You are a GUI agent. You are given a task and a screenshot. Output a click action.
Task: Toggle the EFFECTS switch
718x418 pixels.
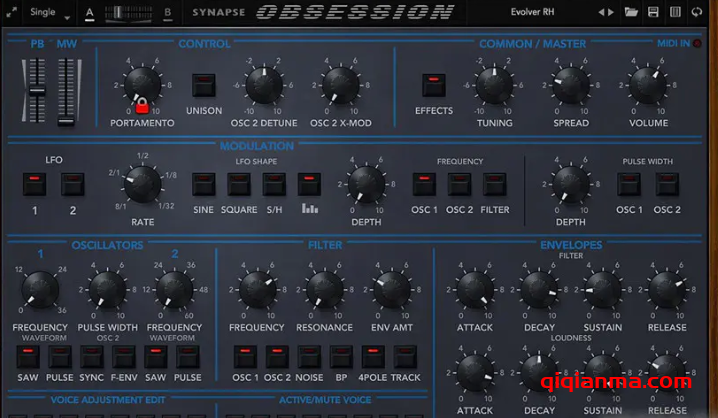pyautogui.click(x=433, y=85)
